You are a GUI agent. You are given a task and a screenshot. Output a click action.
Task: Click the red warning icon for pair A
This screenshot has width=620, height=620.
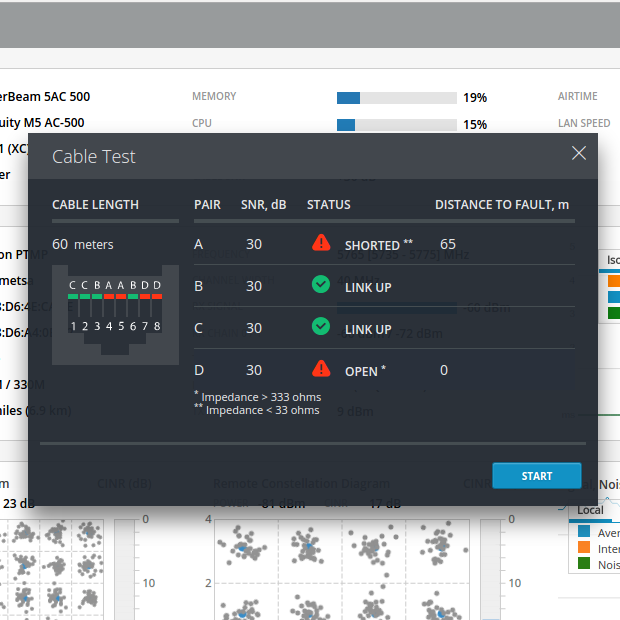click(x=320, y=243)
